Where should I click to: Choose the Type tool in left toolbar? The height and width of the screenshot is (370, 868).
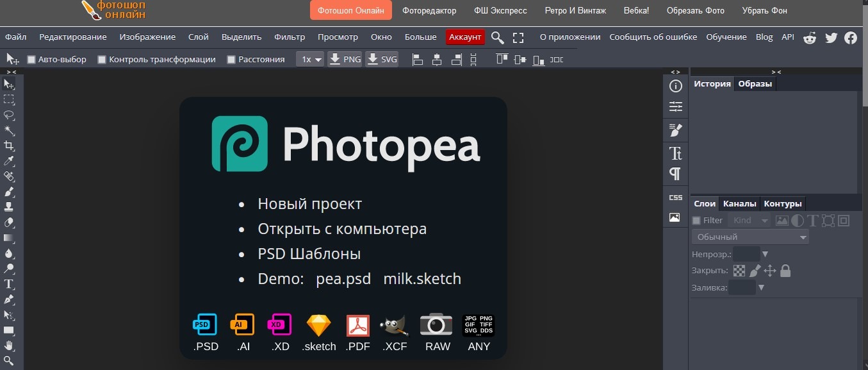[x=9, y=284]
